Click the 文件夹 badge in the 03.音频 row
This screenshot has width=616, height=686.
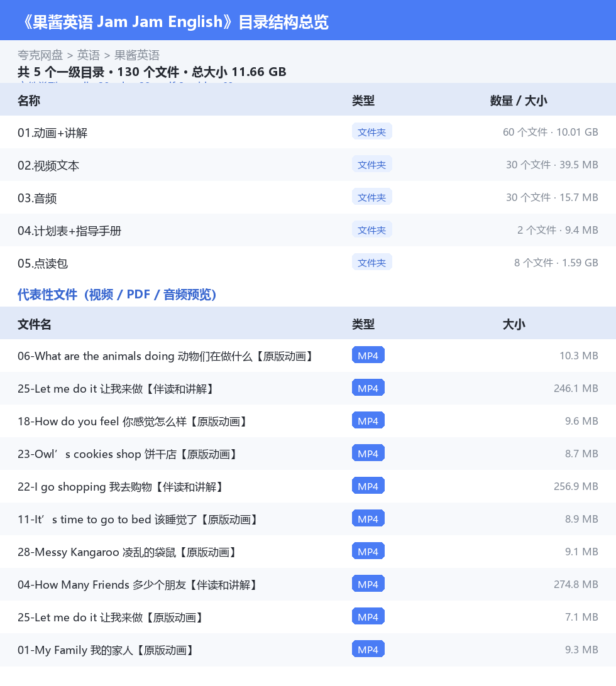click(x=371, y=197)
